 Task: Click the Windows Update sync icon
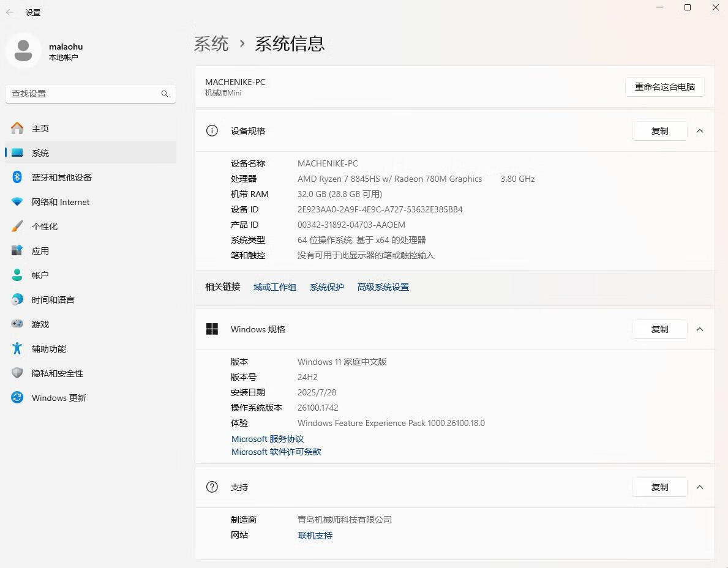tap(17, 398)
